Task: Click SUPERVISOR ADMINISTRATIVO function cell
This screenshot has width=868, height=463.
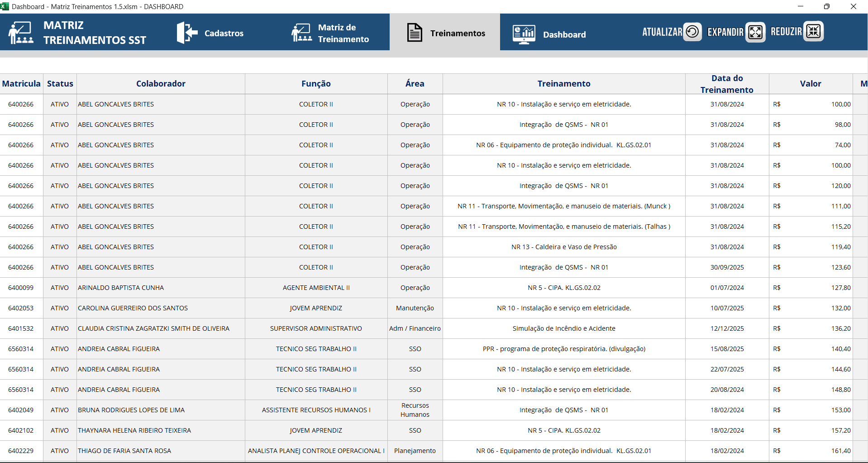Action: pos(316,328)
